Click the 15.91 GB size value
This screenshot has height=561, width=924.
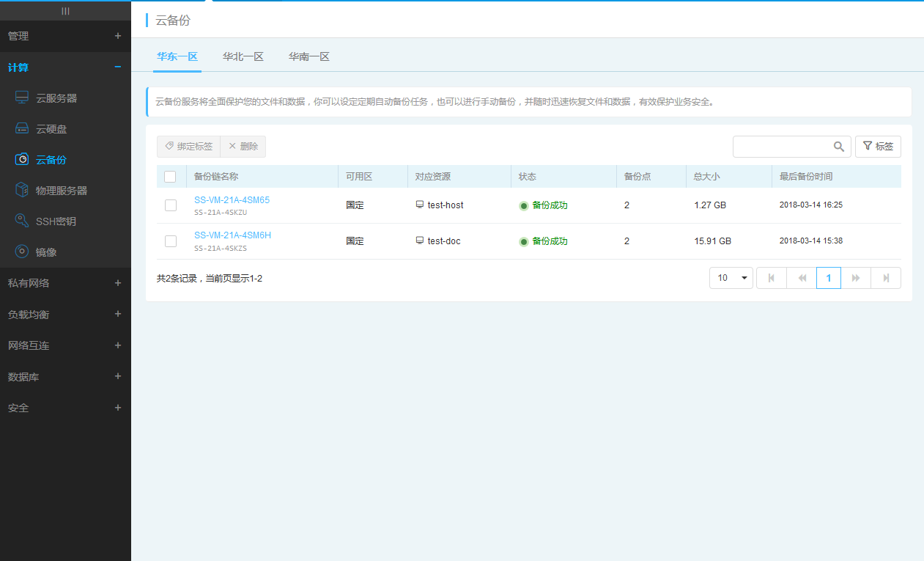coord(712,241)
